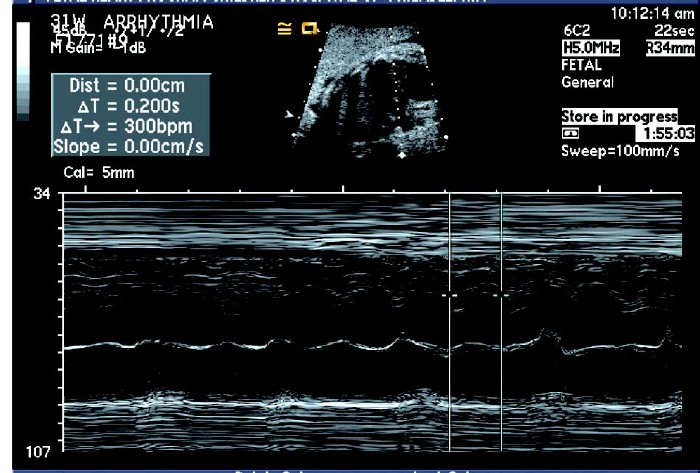Image resolution: width=700 pixels, height=473 pixels.
Task: Click the General preset label
Action: 588,83
